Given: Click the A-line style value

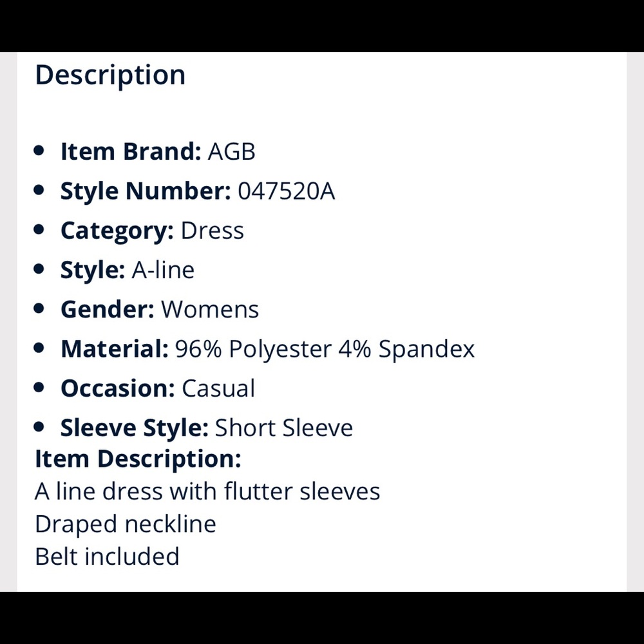Looking at the screenshot, I should point(163,270).
